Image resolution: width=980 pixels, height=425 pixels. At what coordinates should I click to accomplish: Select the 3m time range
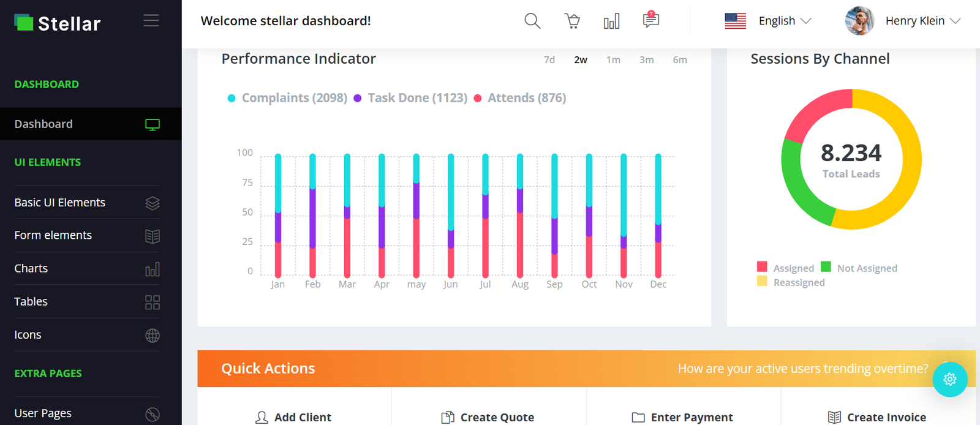tap(646, 60)
